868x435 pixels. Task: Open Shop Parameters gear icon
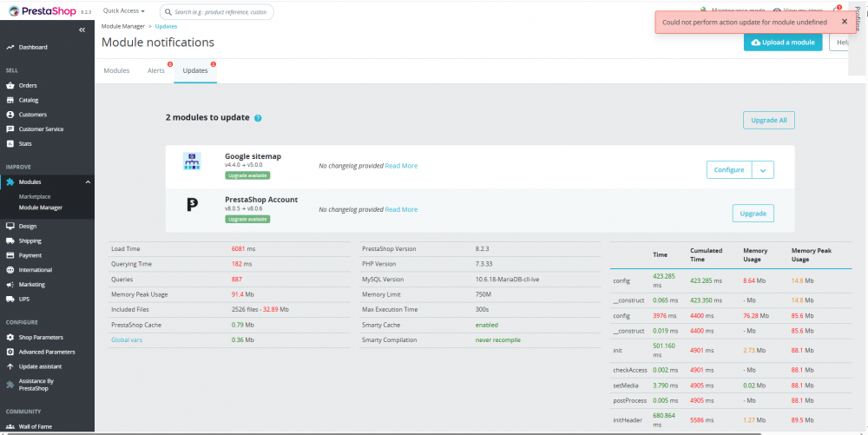pos(10,337)
